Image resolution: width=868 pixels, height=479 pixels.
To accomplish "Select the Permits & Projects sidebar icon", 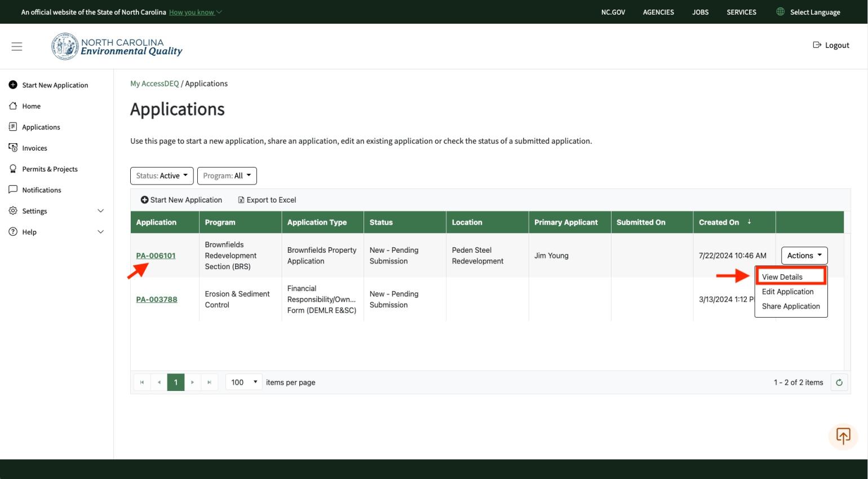I will 13,169.
